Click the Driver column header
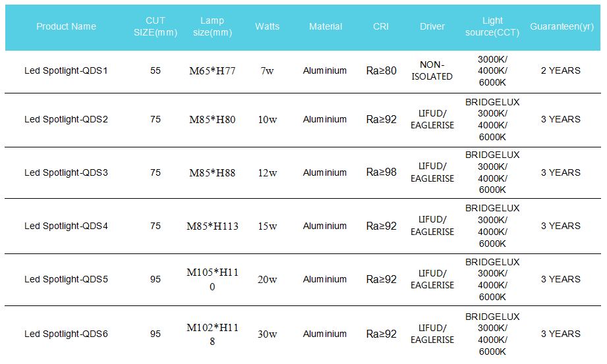This screenshot has width=607, height=364. pos(432,27)
